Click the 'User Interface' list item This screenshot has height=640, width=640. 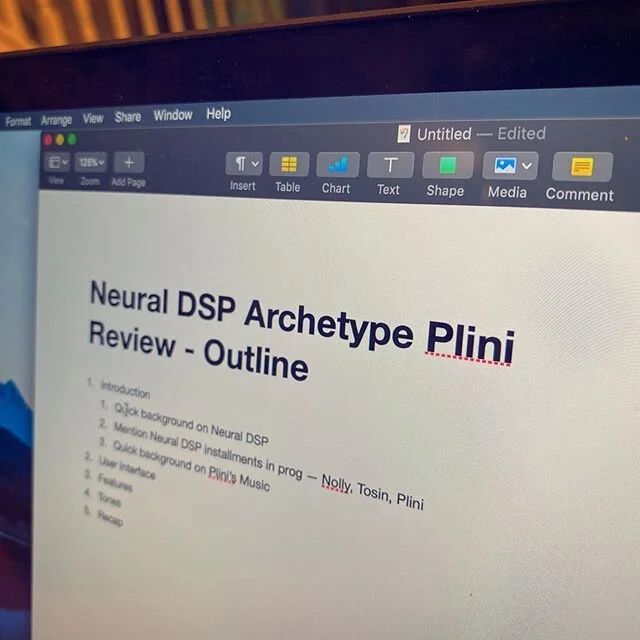click(127, 467)
